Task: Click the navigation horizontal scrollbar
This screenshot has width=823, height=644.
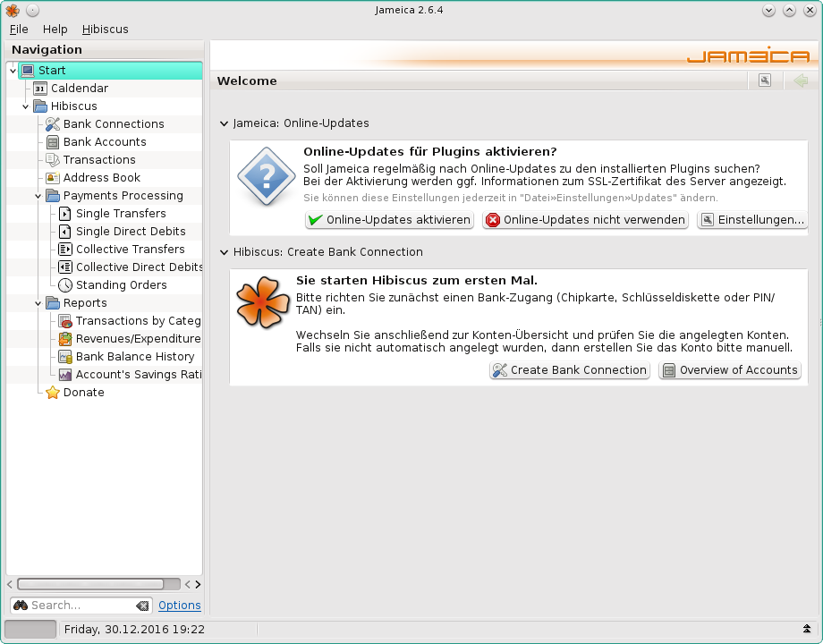Action: (89, 583)
